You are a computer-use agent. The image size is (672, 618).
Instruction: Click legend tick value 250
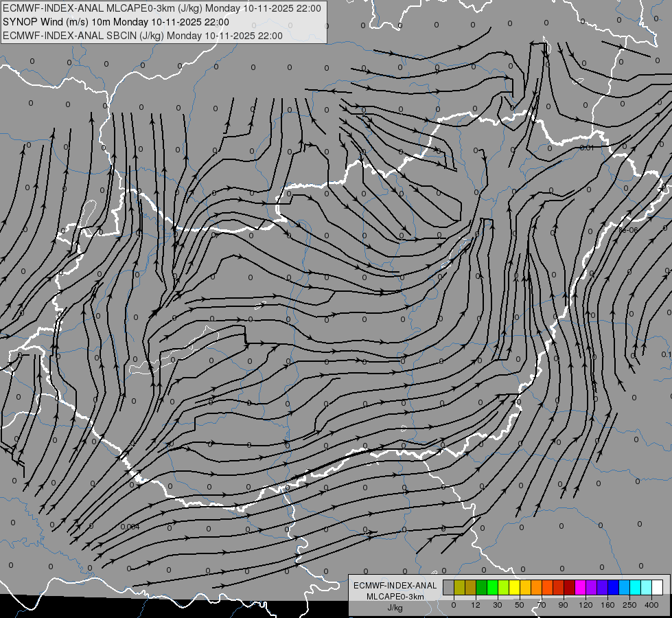[x=629, y=605]
